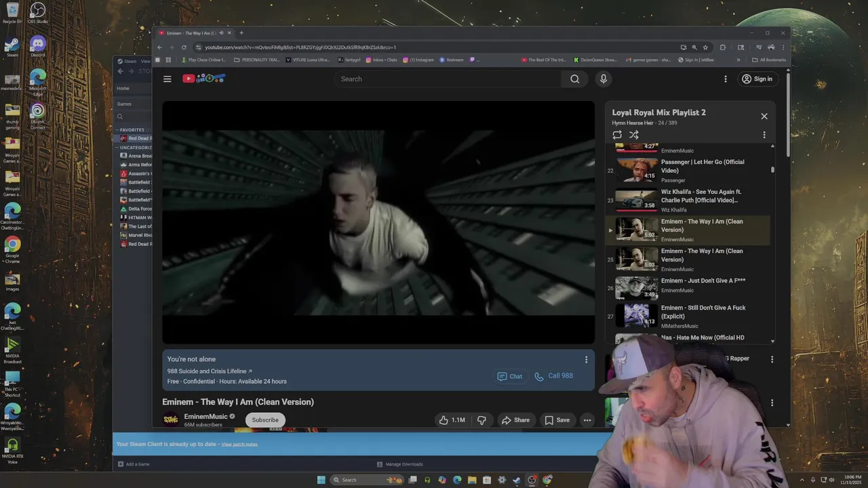This screenshot has height=488, width=868.
Task: Like the video with 1.1M thumbs up
Action: click(452, 420)
